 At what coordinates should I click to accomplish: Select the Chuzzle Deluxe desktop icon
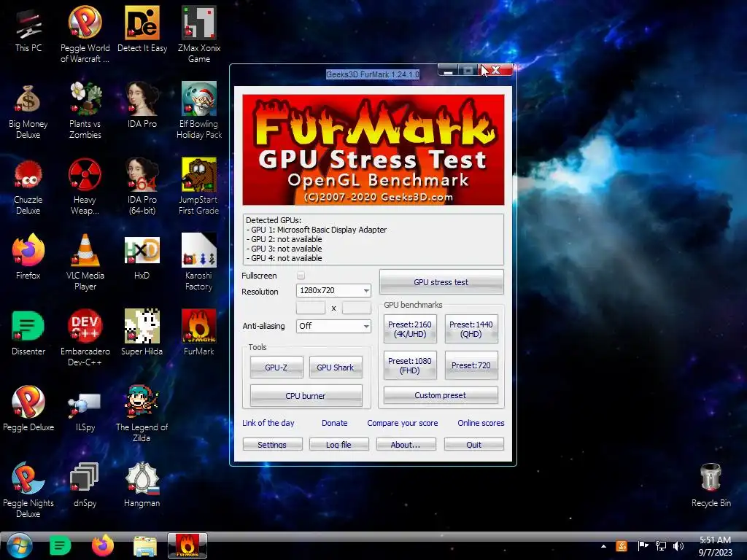(28, 187)
